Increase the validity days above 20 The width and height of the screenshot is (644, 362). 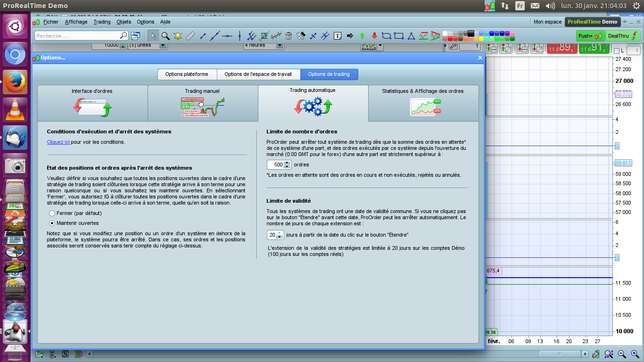[279, 232]
